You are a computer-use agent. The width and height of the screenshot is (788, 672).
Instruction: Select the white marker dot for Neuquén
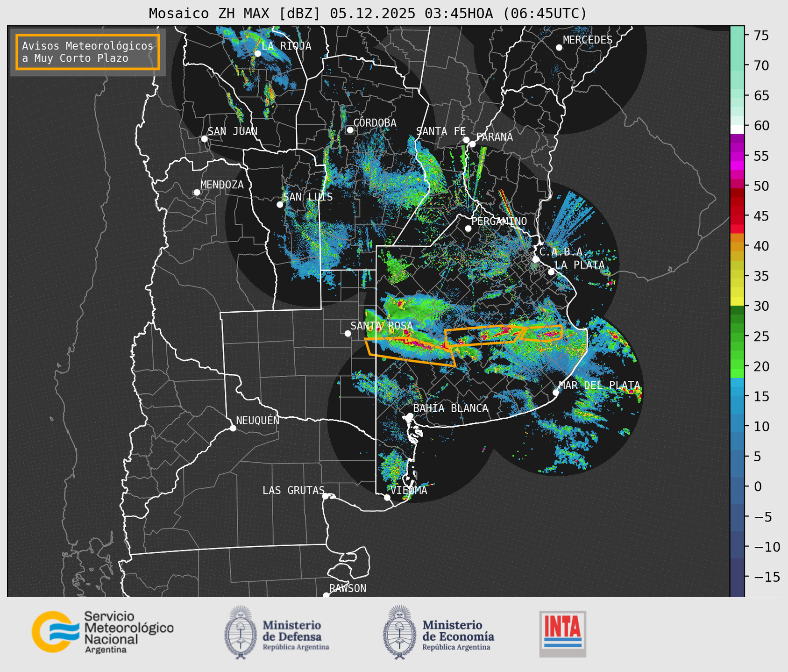[233, 428]
